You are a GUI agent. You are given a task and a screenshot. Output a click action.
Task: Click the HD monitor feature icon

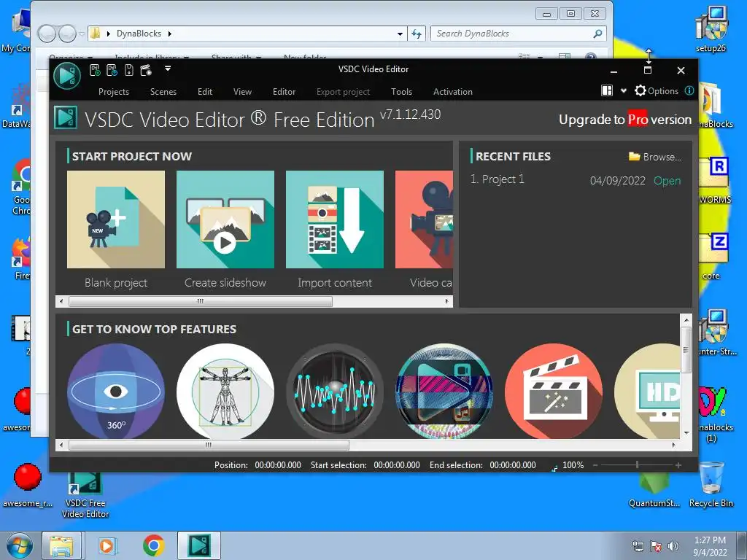(647, 392)
